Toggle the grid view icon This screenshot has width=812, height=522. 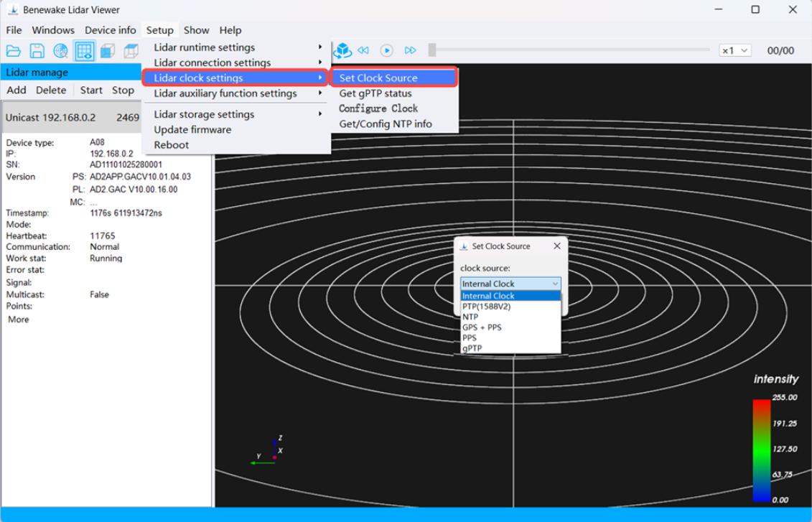click(85, 51)
